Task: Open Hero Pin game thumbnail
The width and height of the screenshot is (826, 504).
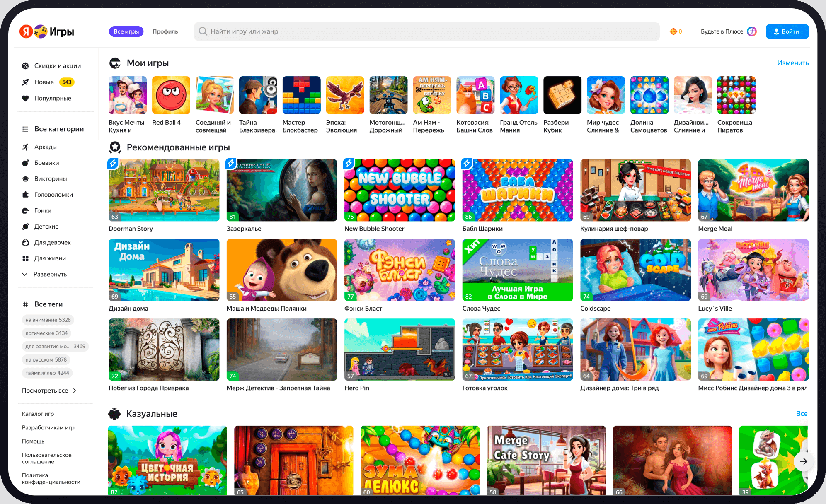Action: pos(400,350)
